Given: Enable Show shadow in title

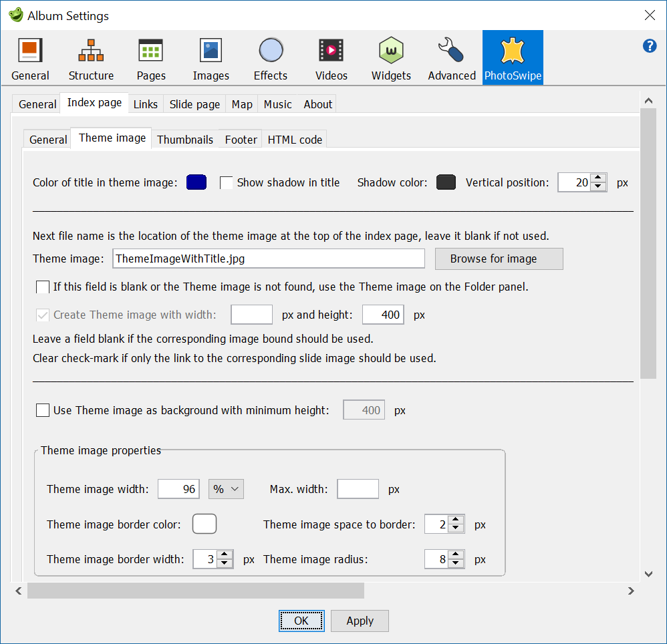Looking at the screenshot, I should (x=226, y=182).
